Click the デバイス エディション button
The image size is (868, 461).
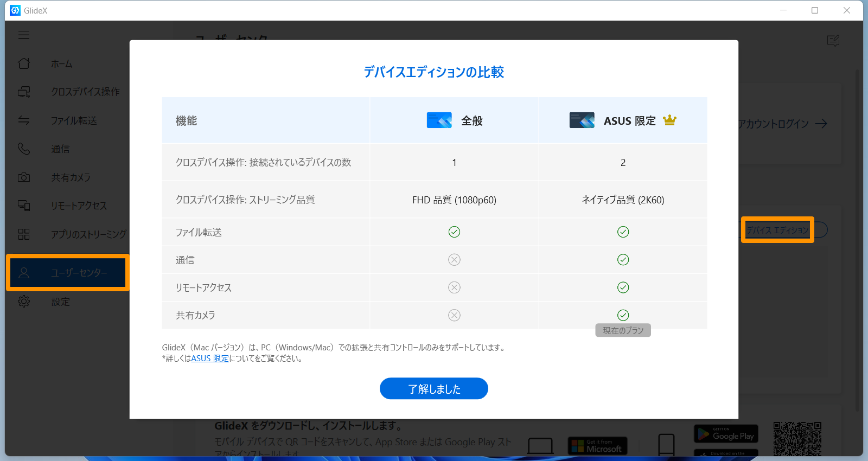pos(777,230)
